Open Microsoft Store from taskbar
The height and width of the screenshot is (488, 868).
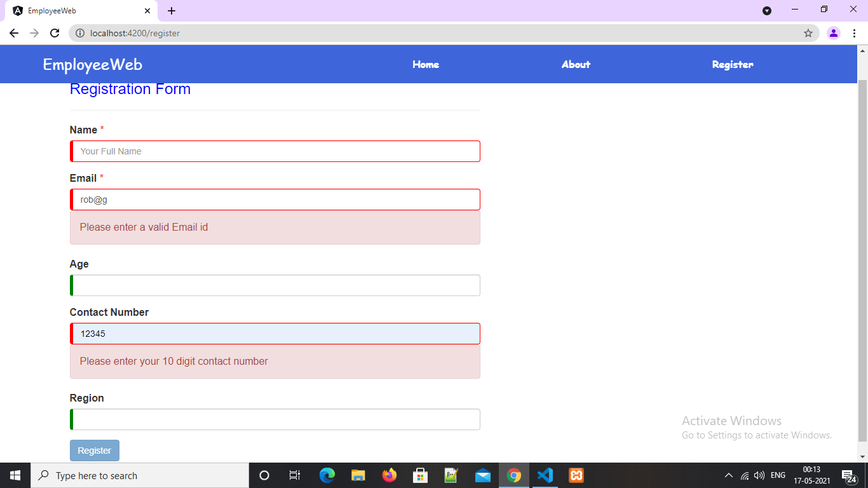coord(420,475)
